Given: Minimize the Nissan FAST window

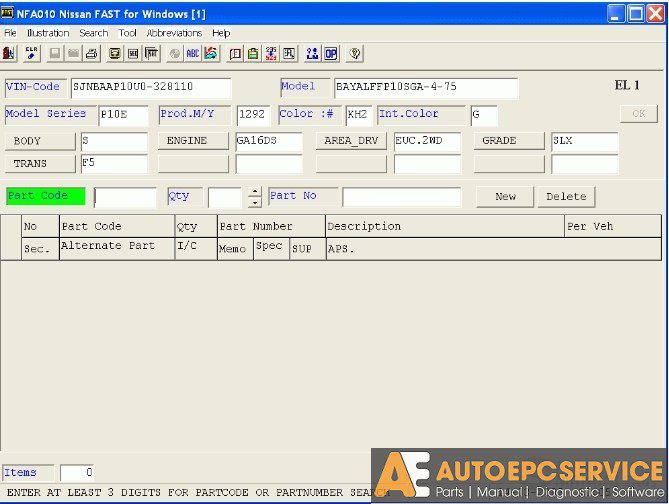Looking at the screenshot, I should [615, 14].
